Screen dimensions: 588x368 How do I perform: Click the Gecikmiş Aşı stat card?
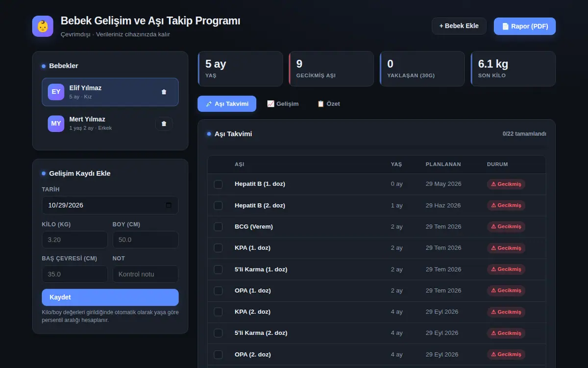[x=331, y=69]
